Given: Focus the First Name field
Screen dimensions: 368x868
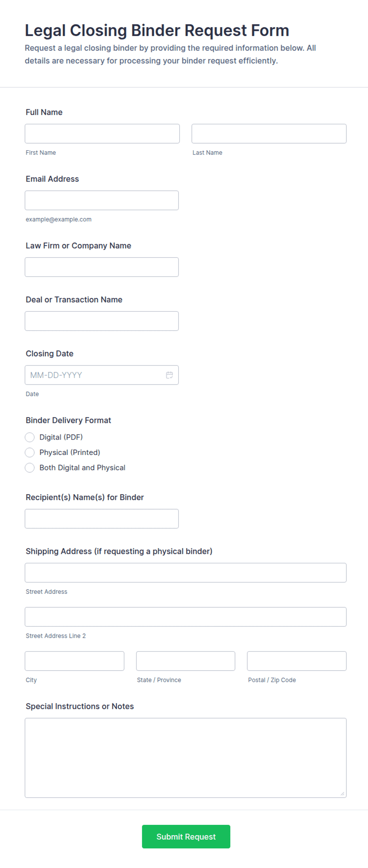Looking at the screenshot, I should pyautogui.click(x=102, y=134).
